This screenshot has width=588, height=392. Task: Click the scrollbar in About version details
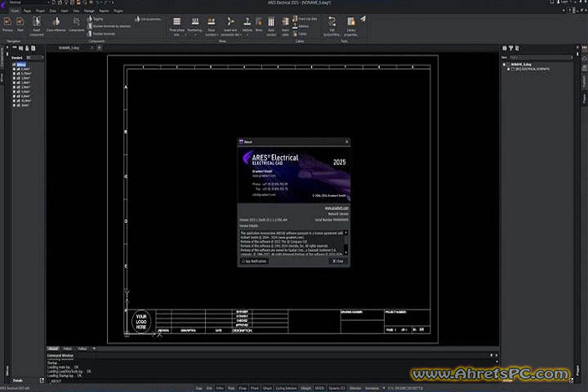pyautogui.click(x=345, y=243)
